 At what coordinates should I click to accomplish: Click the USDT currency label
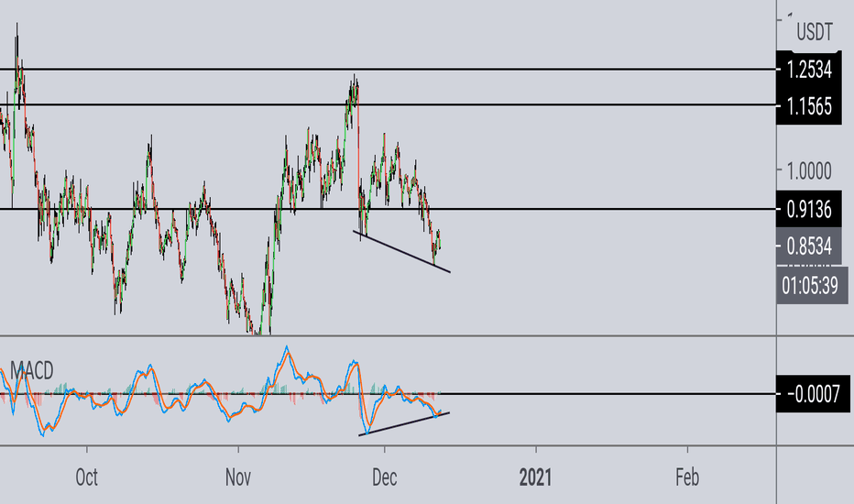click(815, 32)
